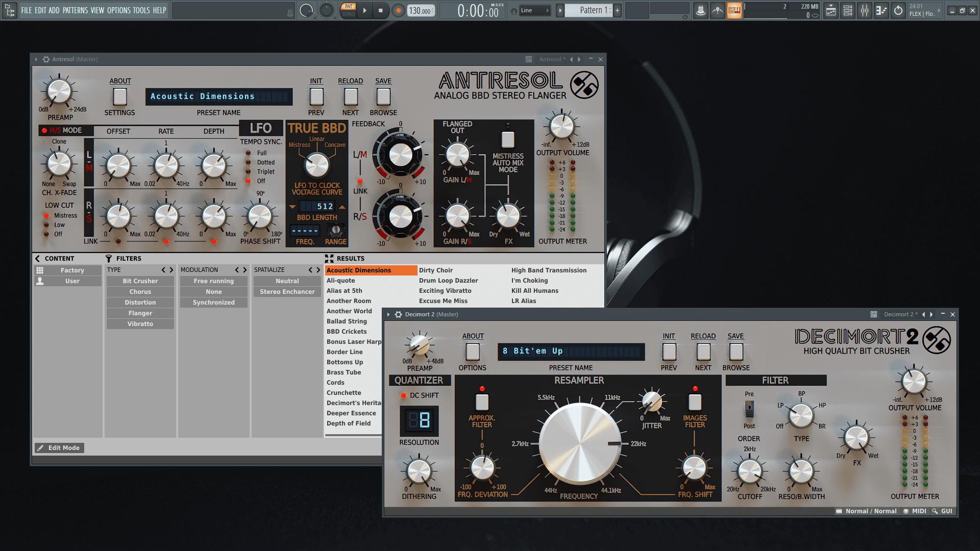Screen dimensions: 980x551
Task: Open the VIEW menu
Action: click(97, 10)
